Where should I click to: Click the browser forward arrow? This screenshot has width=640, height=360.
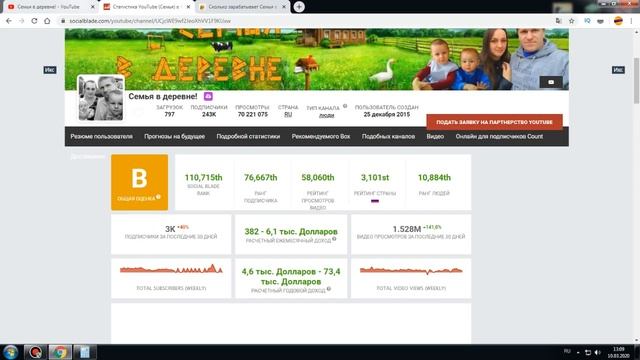click(x=21, y=21)
